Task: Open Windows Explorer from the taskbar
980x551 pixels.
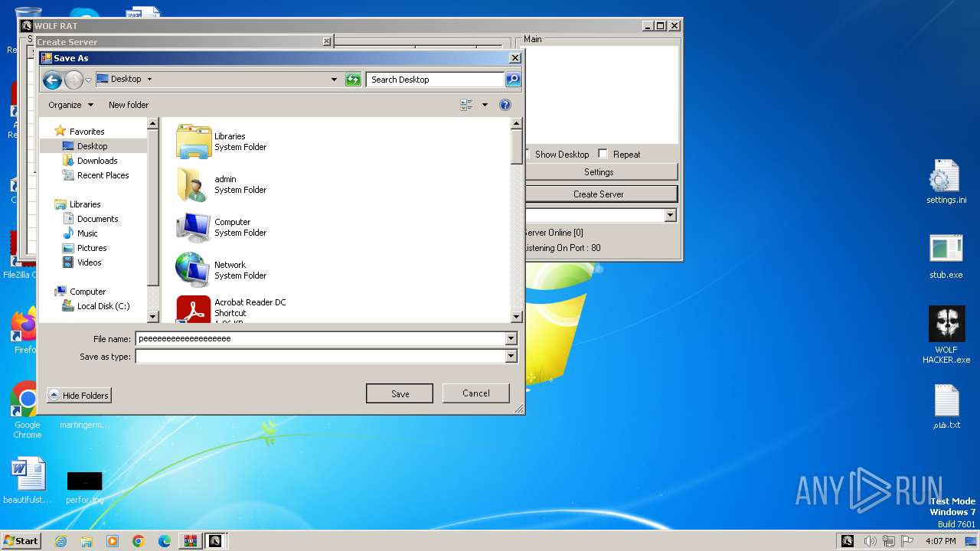Action: point(87,541)
